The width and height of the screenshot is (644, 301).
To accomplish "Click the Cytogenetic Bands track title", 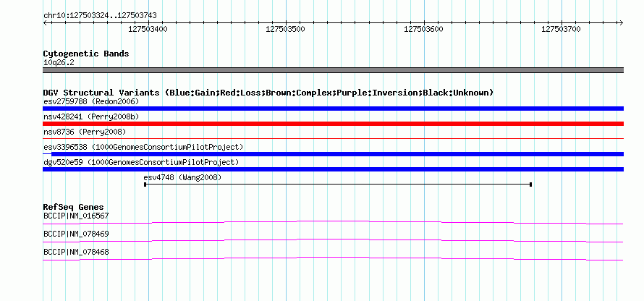I will coord(86,54).
